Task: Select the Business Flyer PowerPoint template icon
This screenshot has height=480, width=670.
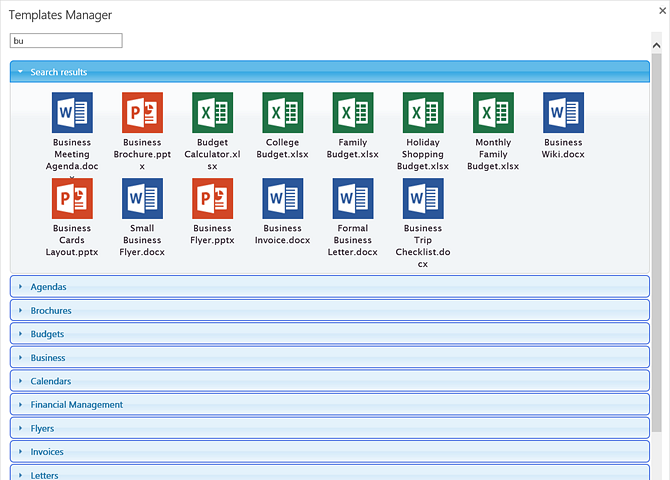Action: (212, 198)
